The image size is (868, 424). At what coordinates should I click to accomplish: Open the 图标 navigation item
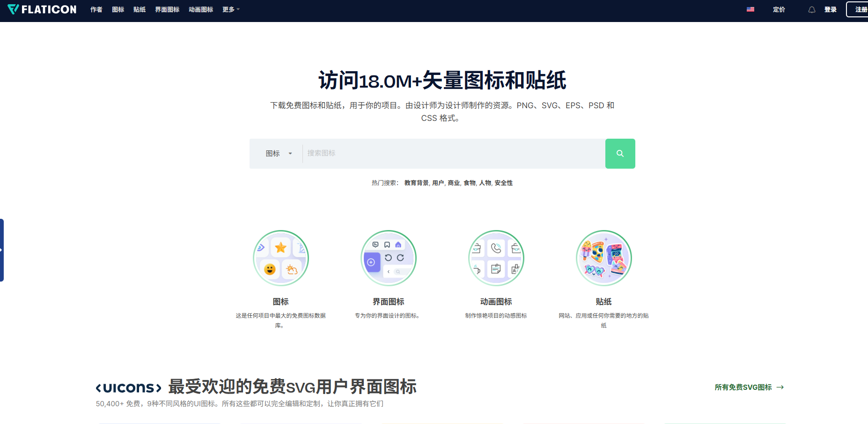[x=118, y=9]
